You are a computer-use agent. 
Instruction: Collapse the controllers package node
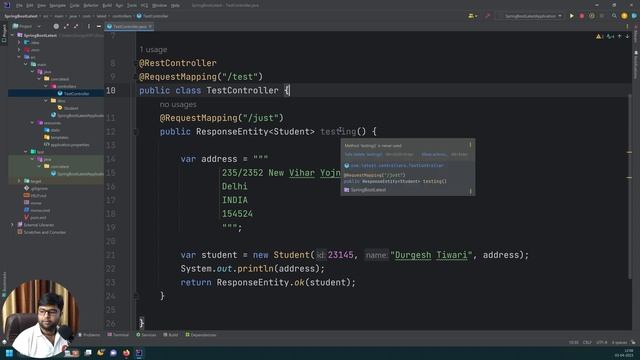(x=46, y=87)
